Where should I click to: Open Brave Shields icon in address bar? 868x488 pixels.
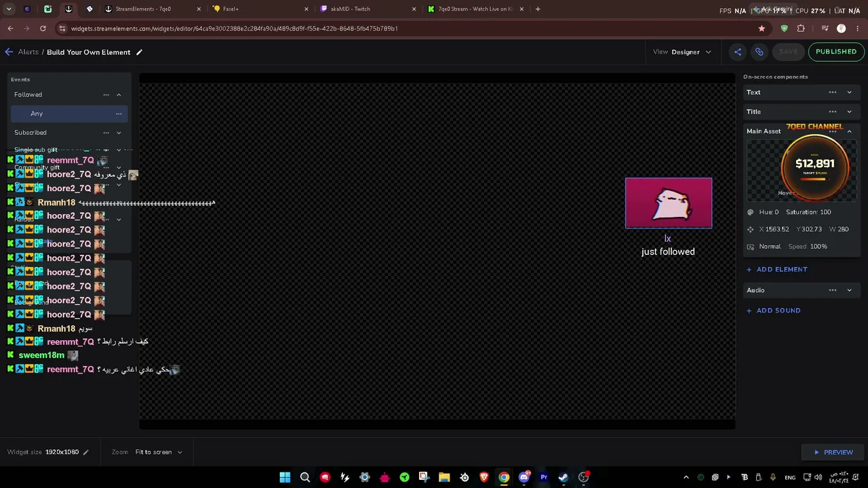tap(785, 28)
